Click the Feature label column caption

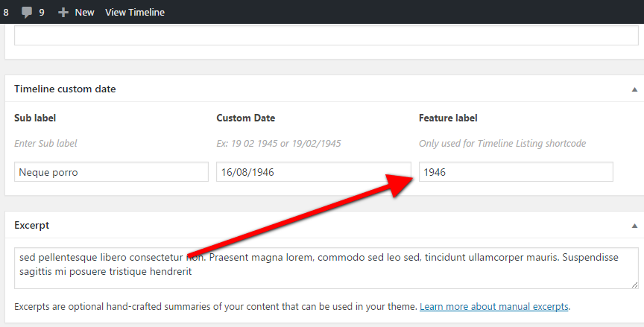448,118
